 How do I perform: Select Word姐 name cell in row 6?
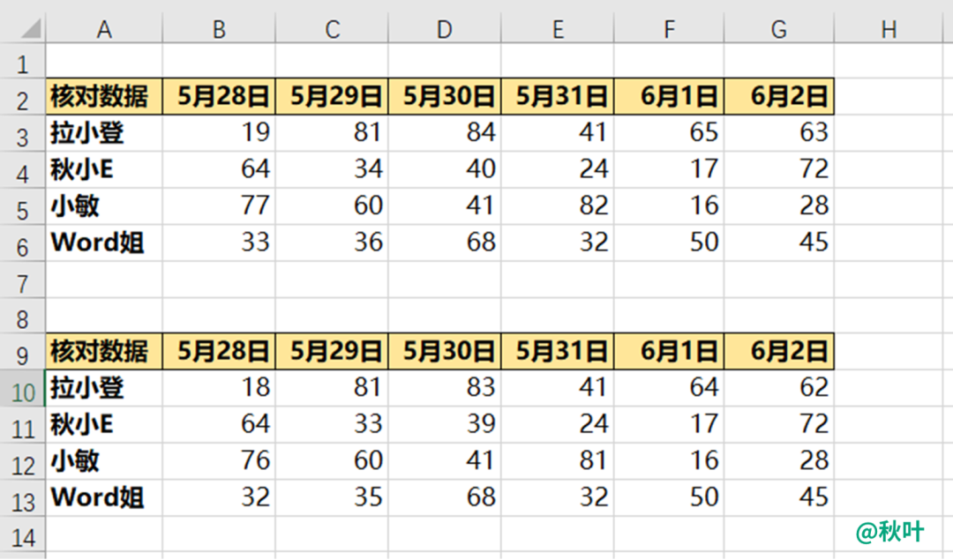104,243
